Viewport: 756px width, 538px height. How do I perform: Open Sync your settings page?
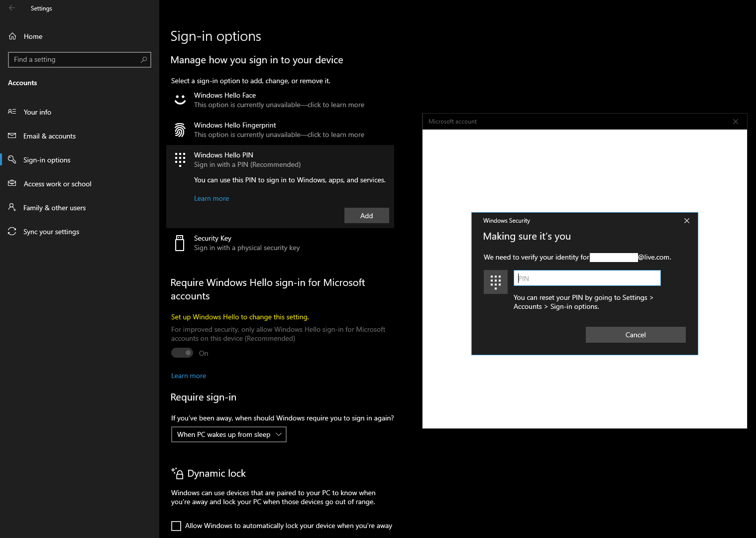coord(80,232)
